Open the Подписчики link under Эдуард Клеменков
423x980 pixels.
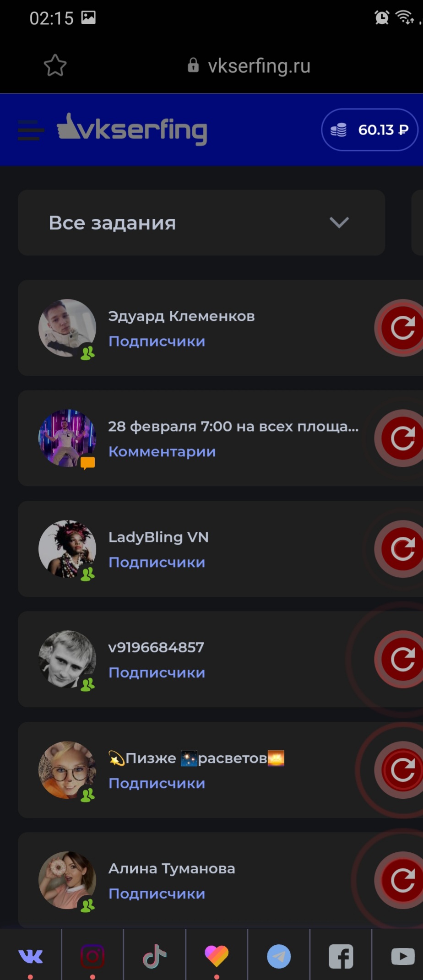click(x=157, y=341)
